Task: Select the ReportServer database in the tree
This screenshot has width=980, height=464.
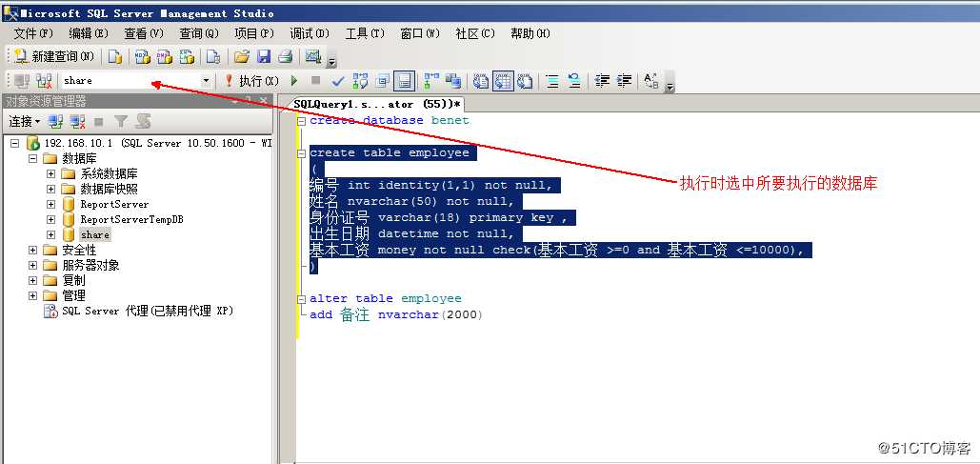Action: (x=114, y=205)
